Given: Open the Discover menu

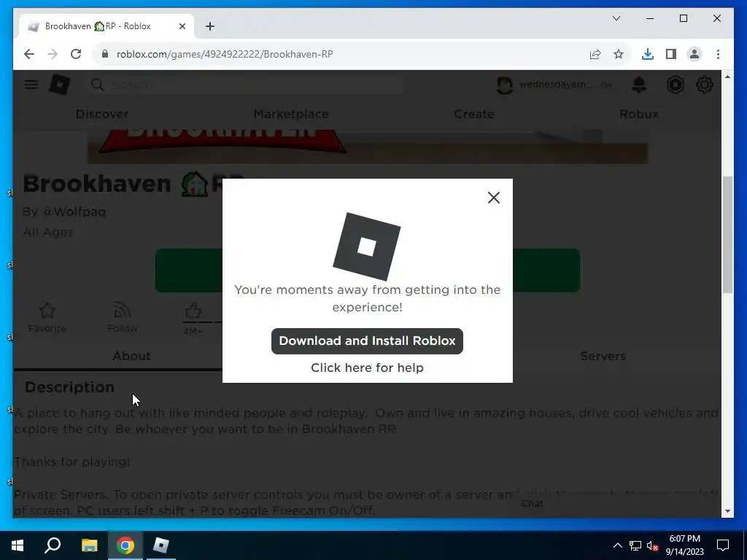Looking at the screenshot, I should [102, 114].
